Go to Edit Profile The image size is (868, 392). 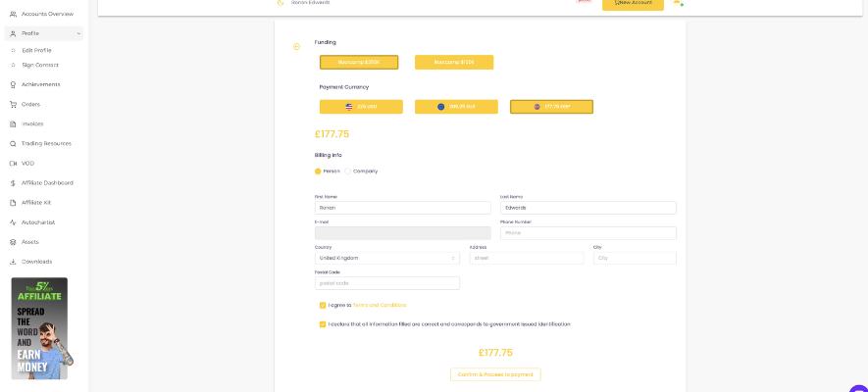pos(36,50)
